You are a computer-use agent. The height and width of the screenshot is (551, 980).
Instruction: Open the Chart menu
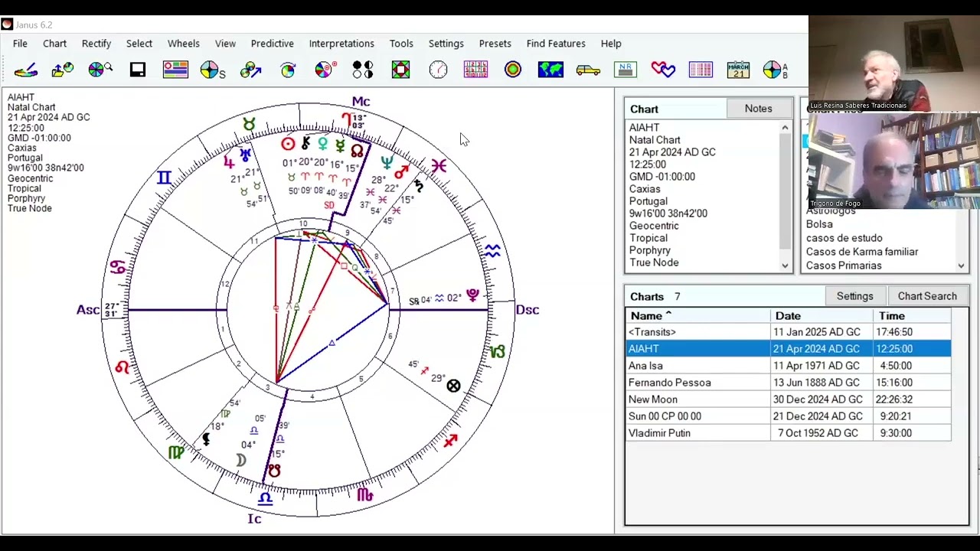pyautogui.click(x=54, y=44)
